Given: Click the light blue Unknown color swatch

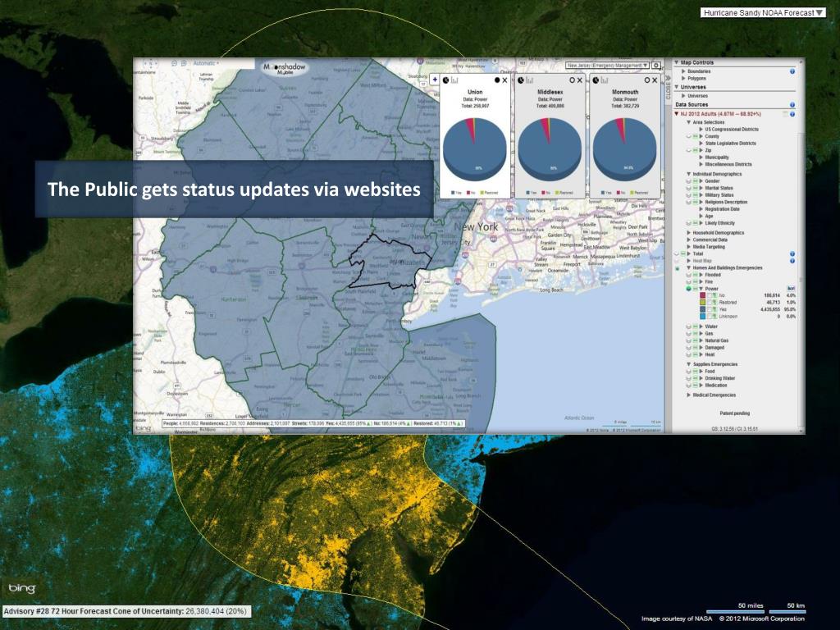Looking at the screenshot, I should click(703, 316).
